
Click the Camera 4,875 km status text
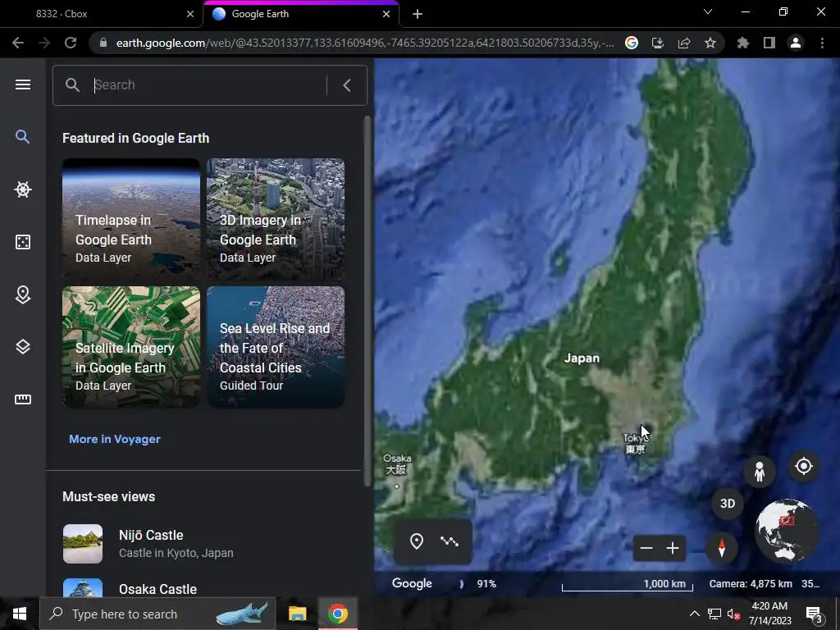tap(751, 584)
